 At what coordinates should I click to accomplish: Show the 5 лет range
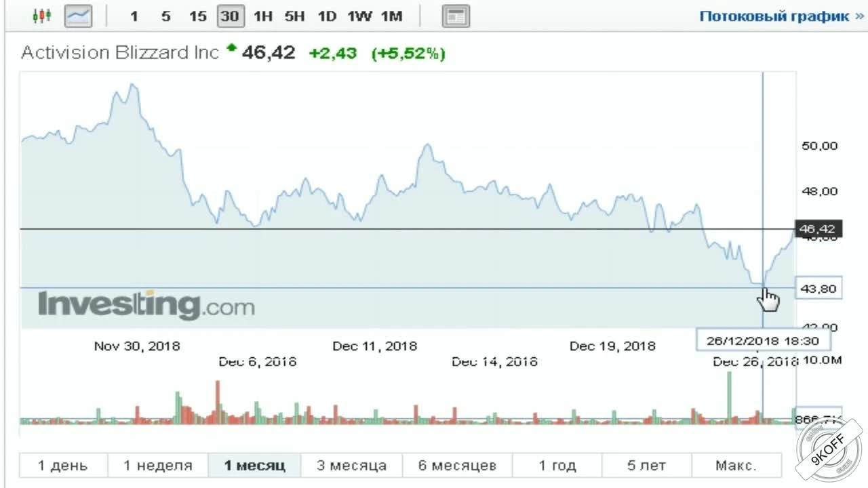[646, 466]
